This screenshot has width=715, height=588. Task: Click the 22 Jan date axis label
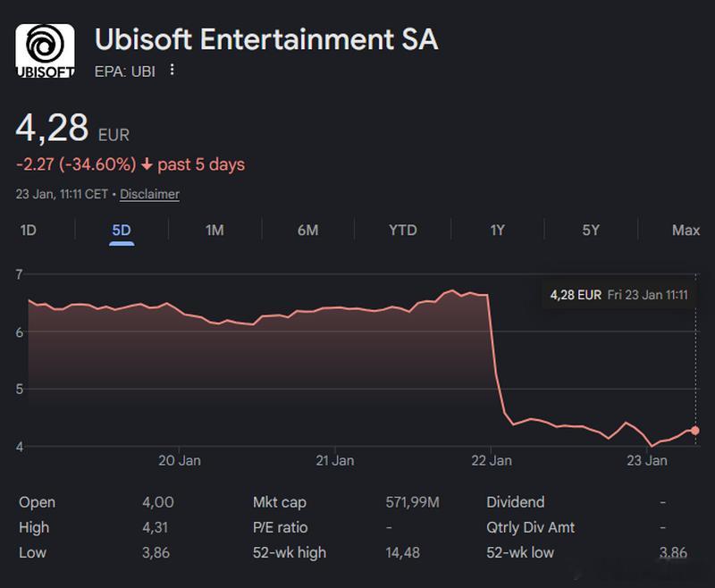click(491, 461)
